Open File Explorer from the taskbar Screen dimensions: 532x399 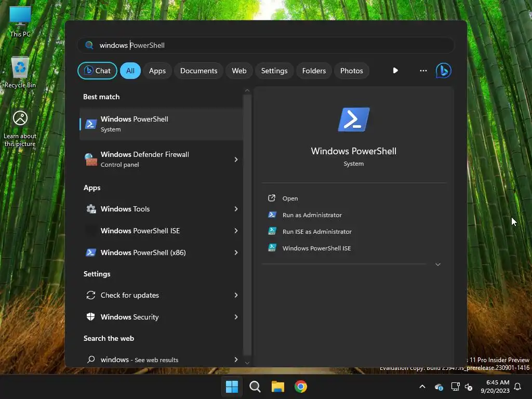(277, 387)
